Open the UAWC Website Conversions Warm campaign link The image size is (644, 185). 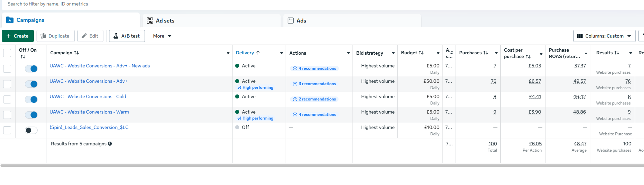tap(89, 112)
